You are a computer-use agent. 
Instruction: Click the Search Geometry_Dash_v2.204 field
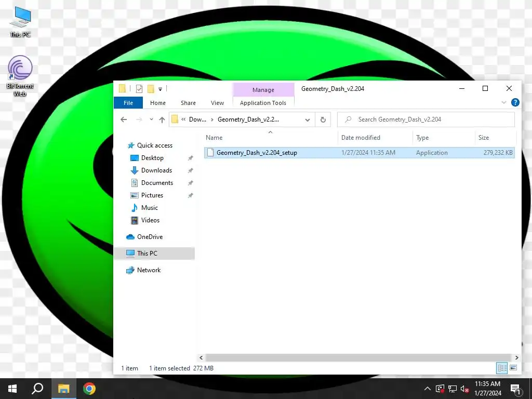coord(426,119)
